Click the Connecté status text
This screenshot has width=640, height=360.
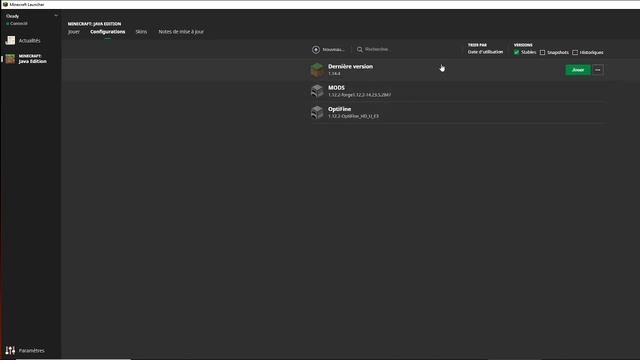[19, 23]
